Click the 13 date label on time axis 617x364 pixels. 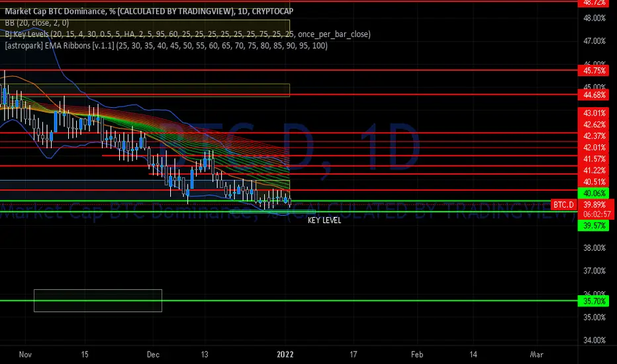[204, 355]
